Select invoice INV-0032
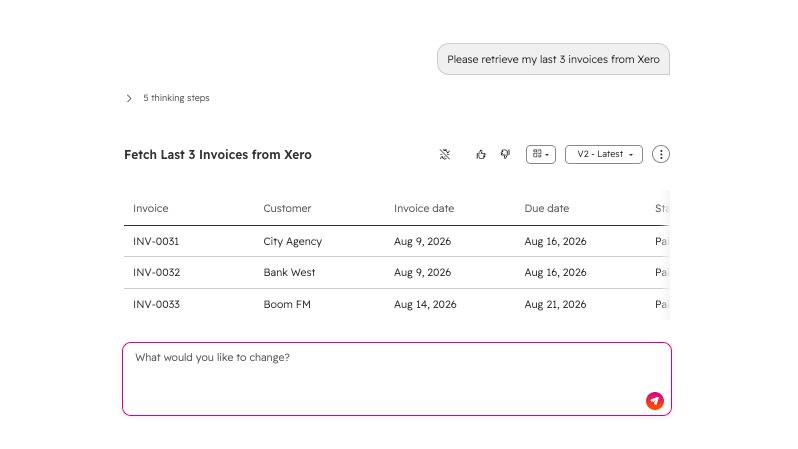The image size is (798, 449). [x=156, y=272]
